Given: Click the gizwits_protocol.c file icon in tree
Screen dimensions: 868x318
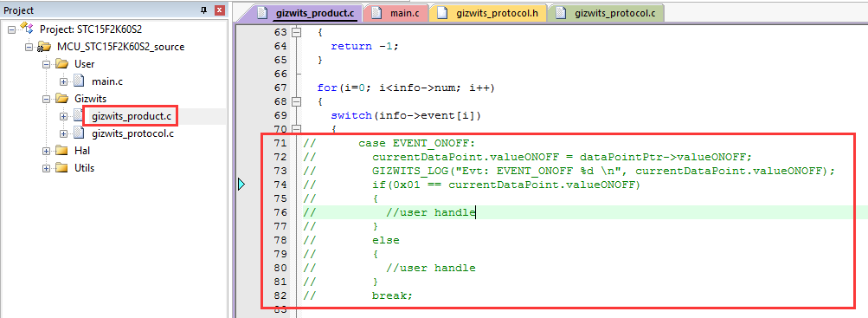Looking at the screenshot, I should pyautogui.click(x=79, y=133).
